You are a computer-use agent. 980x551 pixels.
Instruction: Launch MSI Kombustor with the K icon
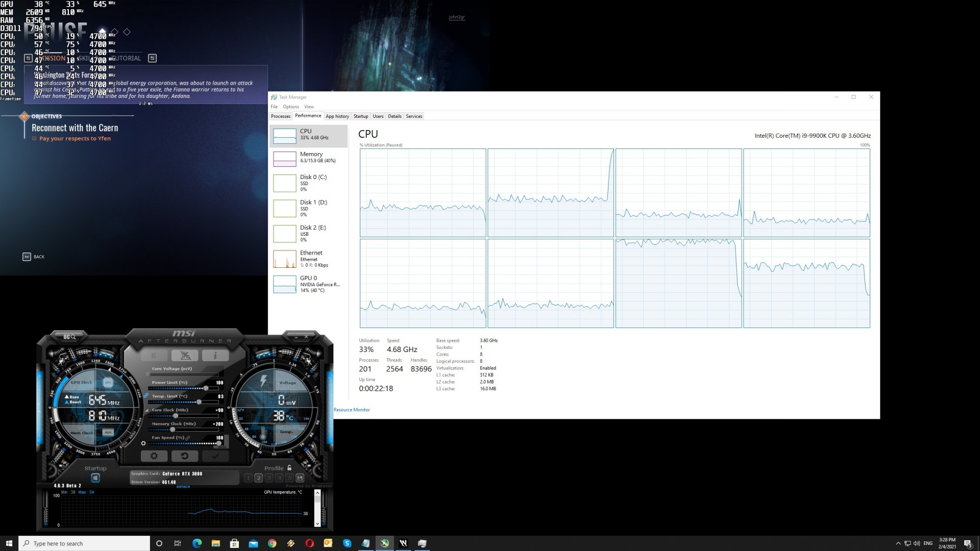(154, 356)
